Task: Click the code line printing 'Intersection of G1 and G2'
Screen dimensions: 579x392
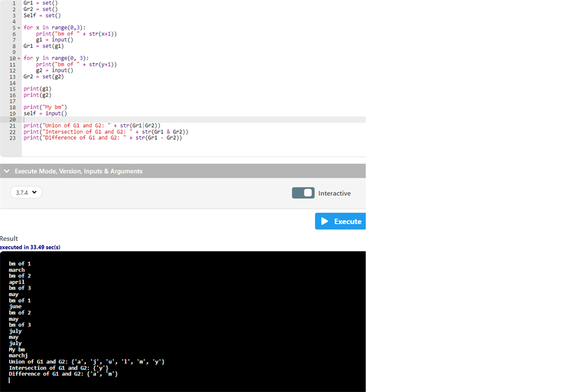Action: (106, 132)
